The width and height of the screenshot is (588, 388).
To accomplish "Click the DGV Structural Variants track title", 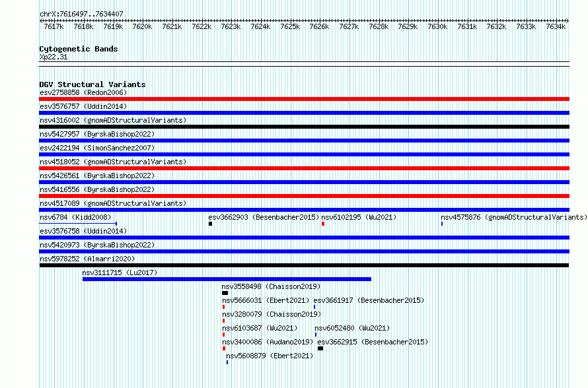I will pyautogui.click(x=92, y=84).
